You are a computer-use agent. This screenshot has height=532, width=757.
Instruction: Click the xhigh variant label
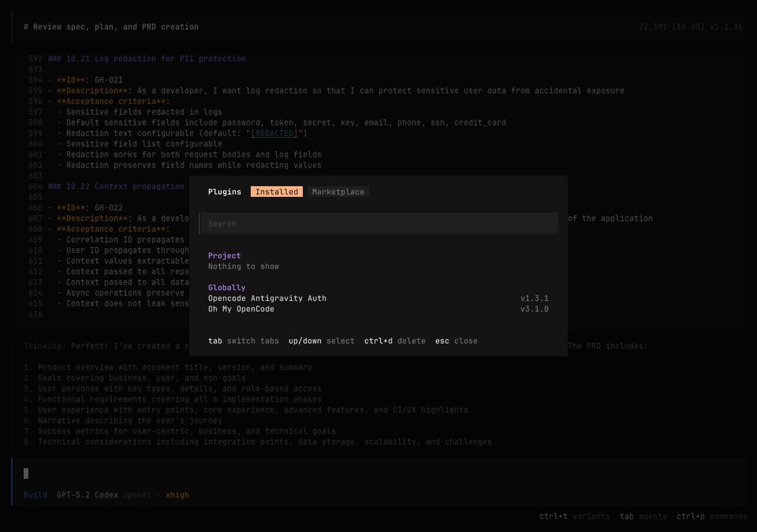[177, 495]
